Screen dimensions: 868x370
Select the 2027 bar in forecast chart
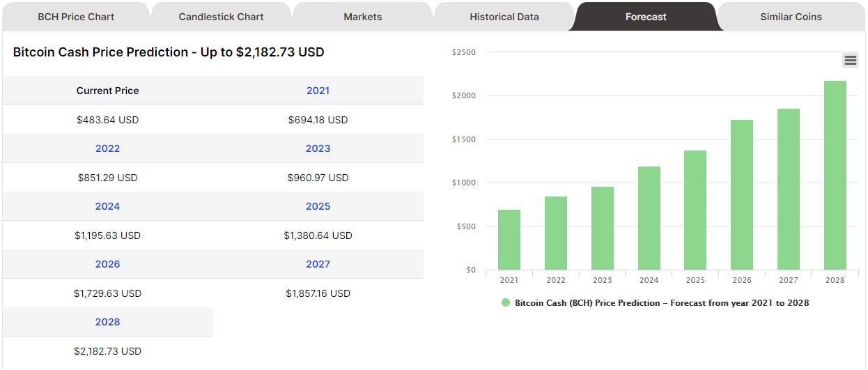point(789,189)
